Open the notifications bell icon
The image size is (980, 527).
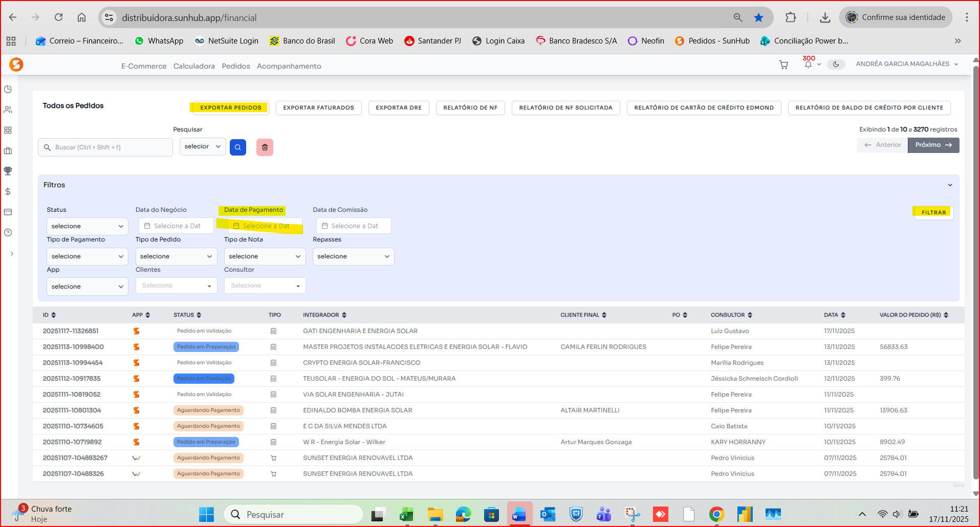pos(808,64)
